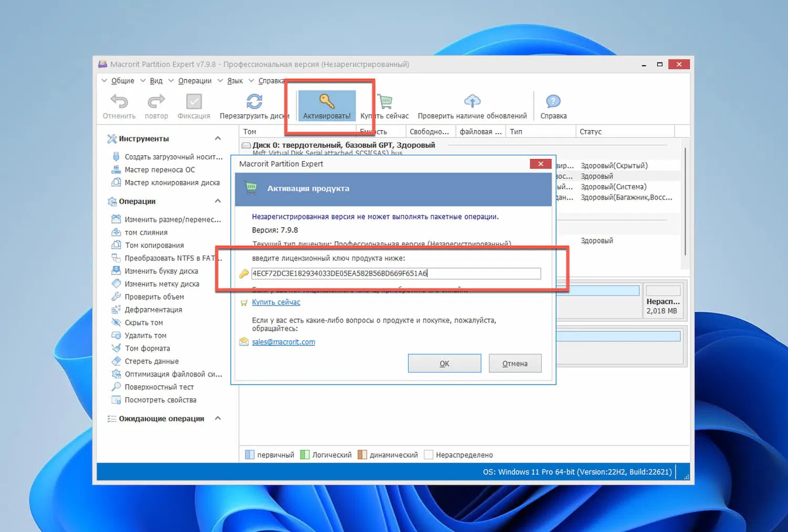Launch the Дефрагментация tool

[152, 309]
